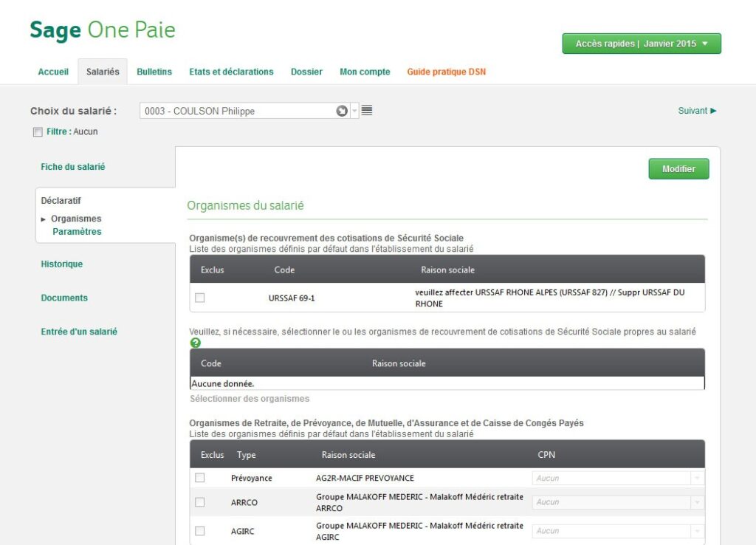Open the Bulletins tab

click(154, 72)
